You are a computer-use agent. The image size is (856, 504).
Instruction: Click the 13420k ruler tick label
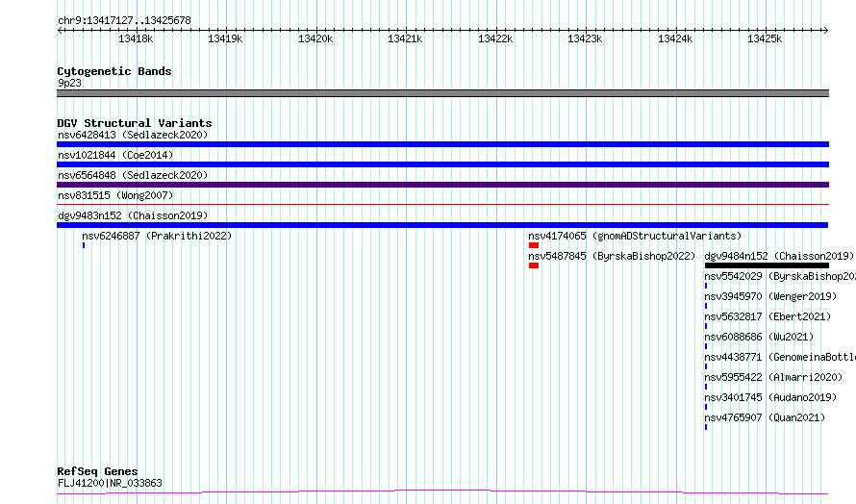click(315, 38)
